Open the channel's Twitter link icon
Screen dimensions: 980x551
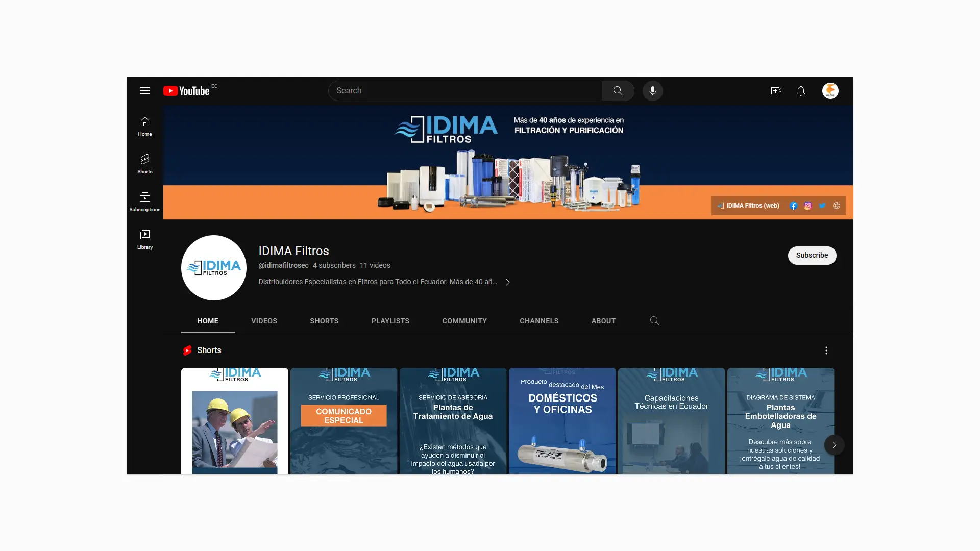click(x=822, y=206)
